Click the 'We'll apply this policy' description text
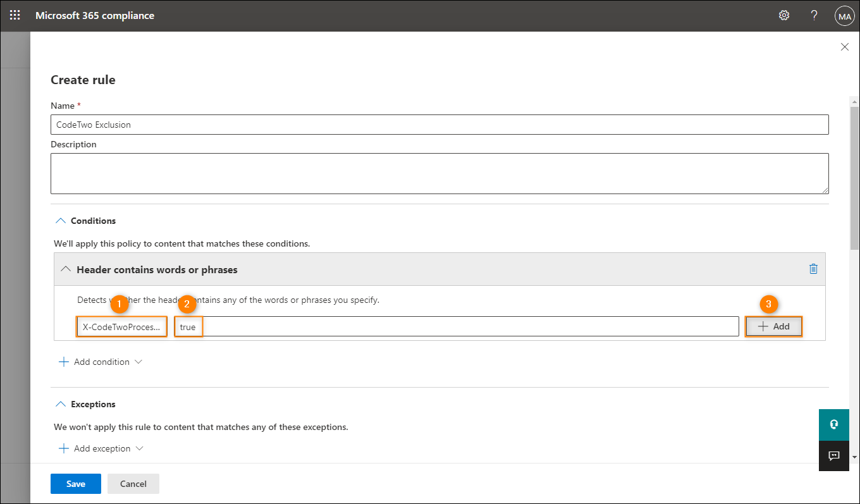Image resolution: width=860 pixels, height=504 pixels. (181, 243)
